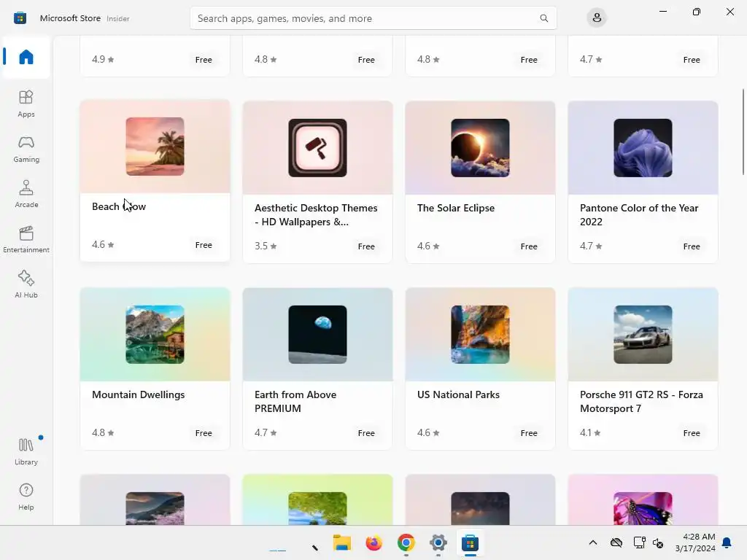The image size is (747, 560).
Task: Open the Aesthetic Desktop Themes app icon
Action: click(317, 147)
